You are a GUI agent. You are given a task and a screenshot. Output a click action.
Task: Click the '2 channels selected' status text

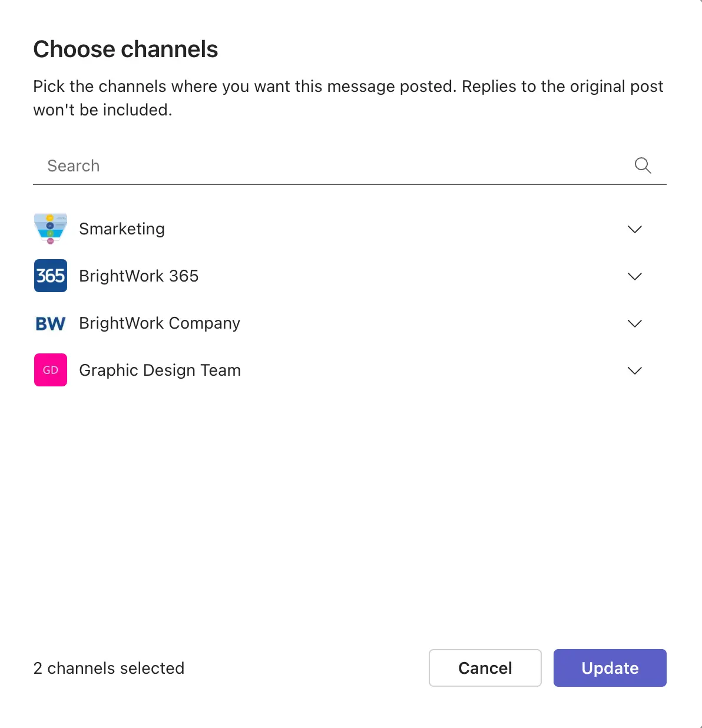[x=109, y=668]
